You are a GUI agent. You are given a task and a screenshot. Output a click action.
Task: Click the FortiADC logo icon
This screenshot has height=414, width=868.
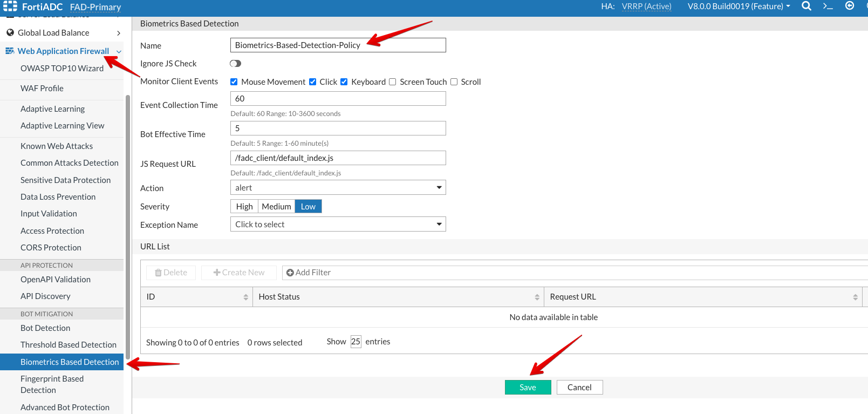(x=10, y=6)
